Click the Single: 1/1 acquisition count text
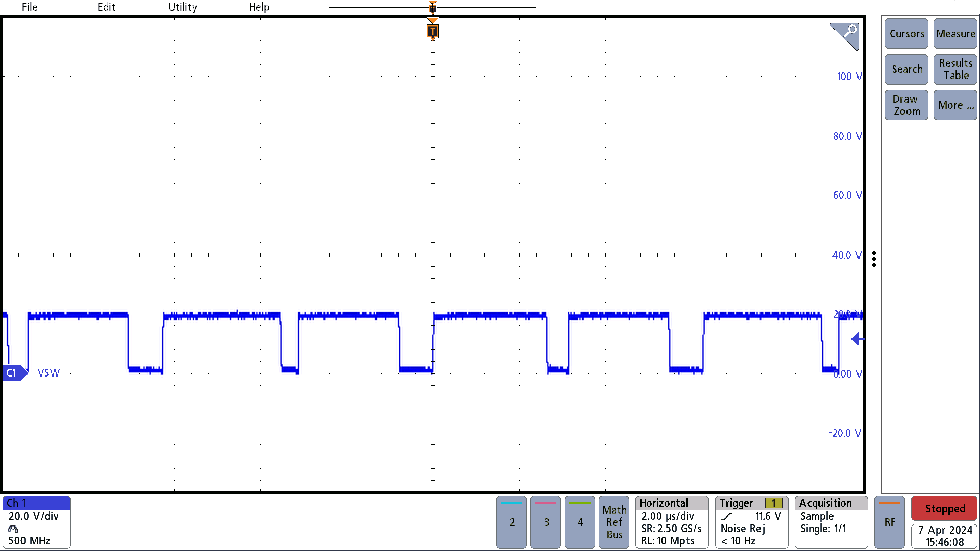The image size is (980, 551). coord(823,529)
